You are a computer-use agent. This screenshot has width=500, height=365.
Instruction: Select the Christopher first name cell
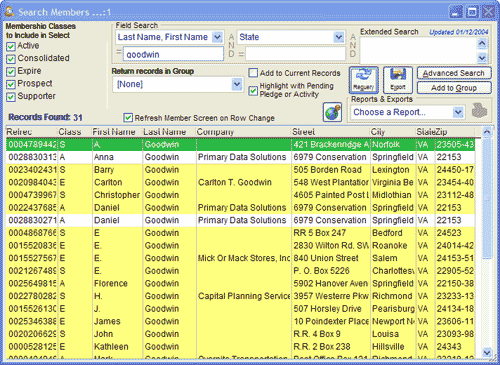117,195
